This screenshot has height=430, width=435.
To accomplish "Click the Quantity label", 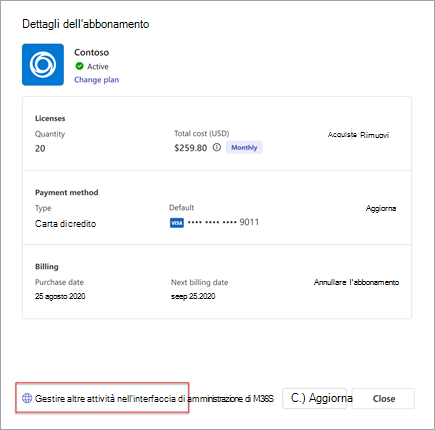I will click(50, 134).
